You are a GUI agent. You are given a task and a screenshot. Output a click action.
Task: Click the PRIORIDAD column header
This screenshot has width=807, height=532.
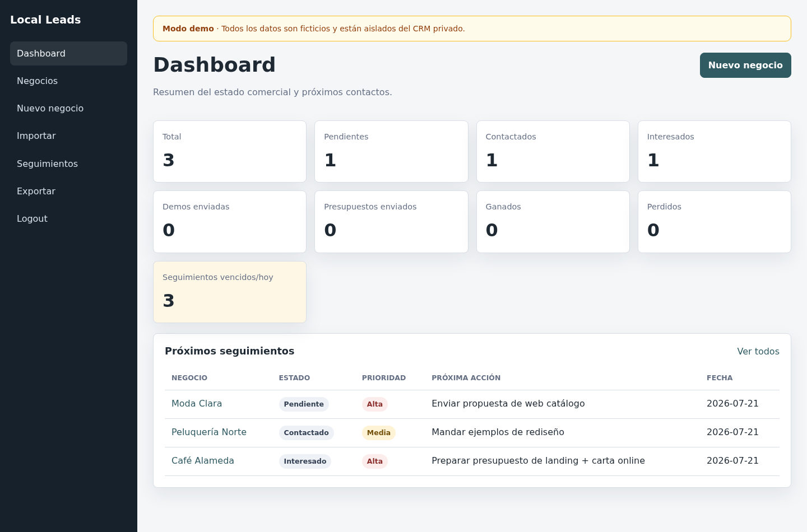[384, 378]
